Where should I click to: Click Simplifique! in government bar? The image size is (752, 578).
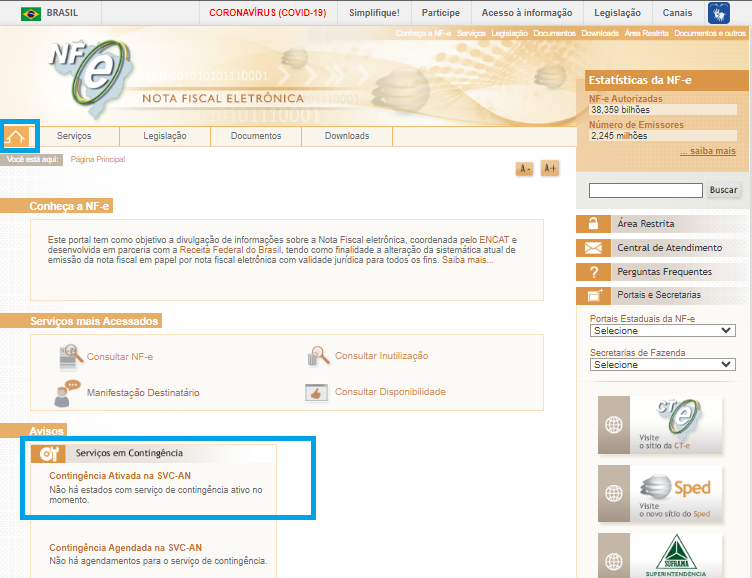pos(374,13)
